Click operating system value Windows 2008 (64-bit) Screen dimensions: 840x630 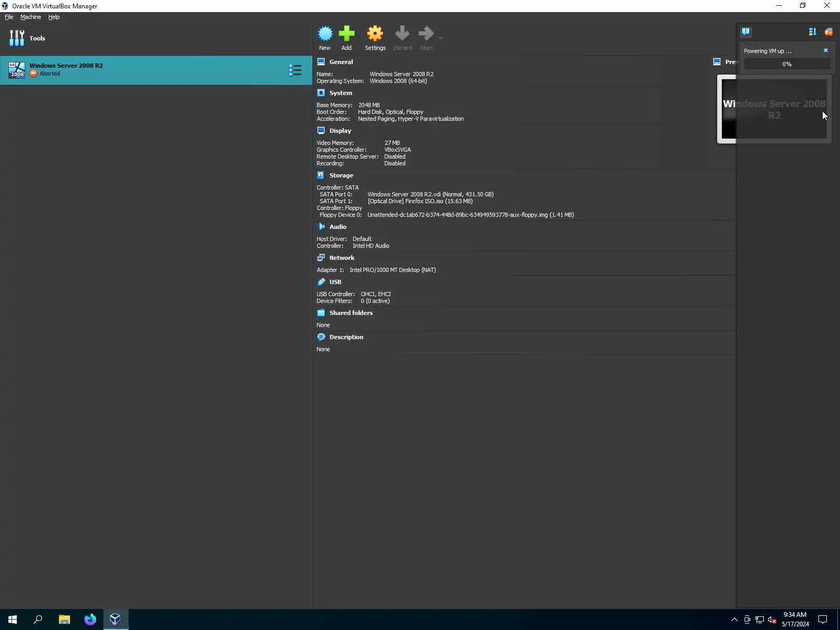point(398,81)
